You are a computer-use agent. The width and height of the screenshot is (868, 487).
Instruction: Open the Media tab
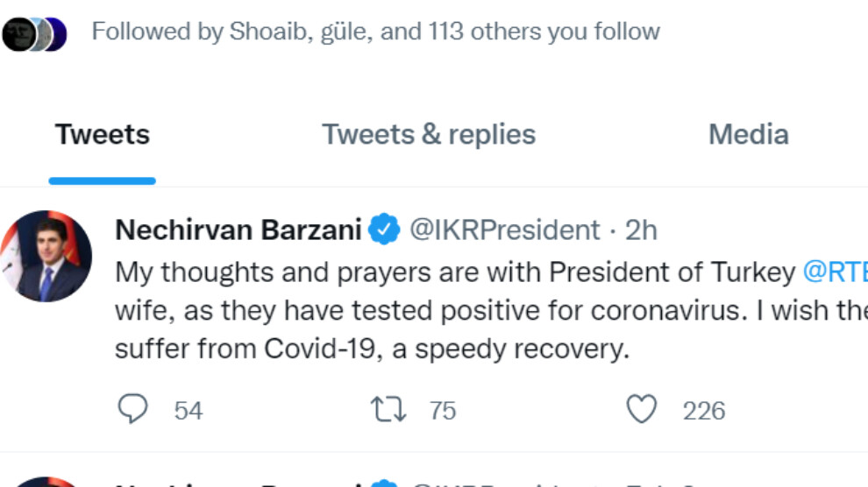pos(749,134)
